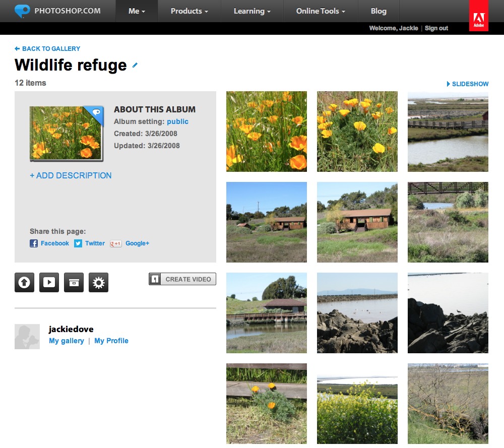Share album via Facebook link

point(55,243)
